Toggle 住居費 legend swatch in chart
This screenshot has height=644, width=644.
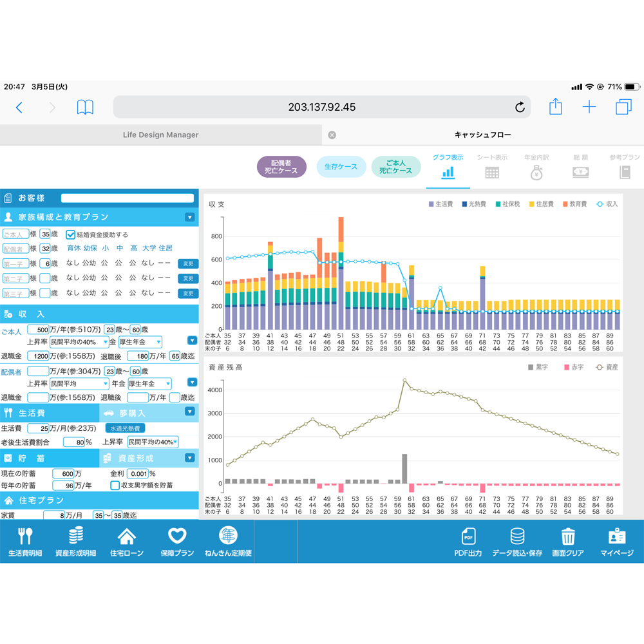[531, 204]
